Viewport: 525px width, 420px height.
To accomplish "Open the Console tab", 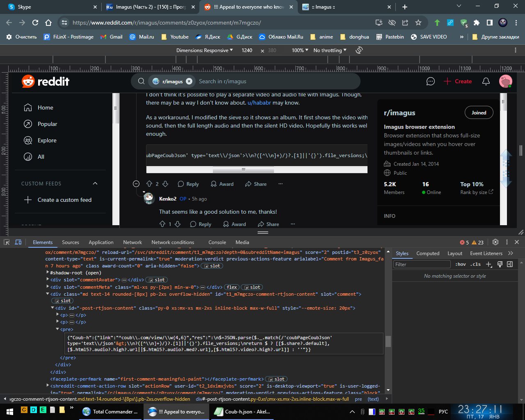I will pos(217,242).
